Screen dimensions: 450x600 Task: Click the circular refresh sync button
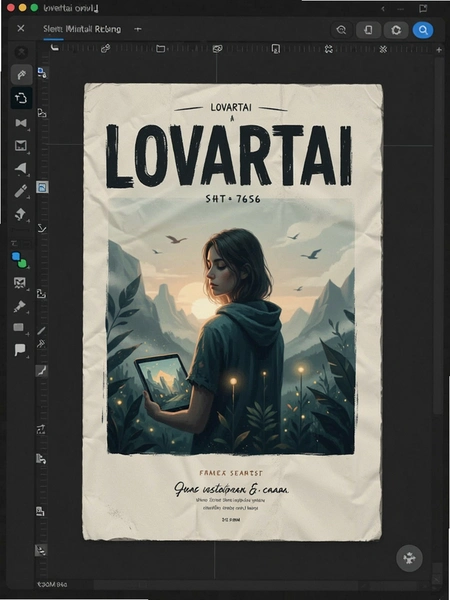tap(396, 30)
